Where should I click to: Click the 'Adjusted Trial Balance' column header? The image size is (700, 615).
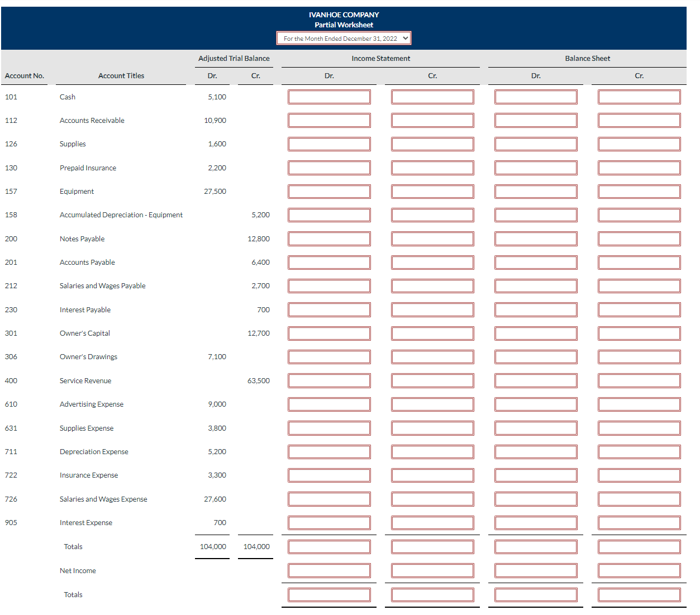pos(234,59)
